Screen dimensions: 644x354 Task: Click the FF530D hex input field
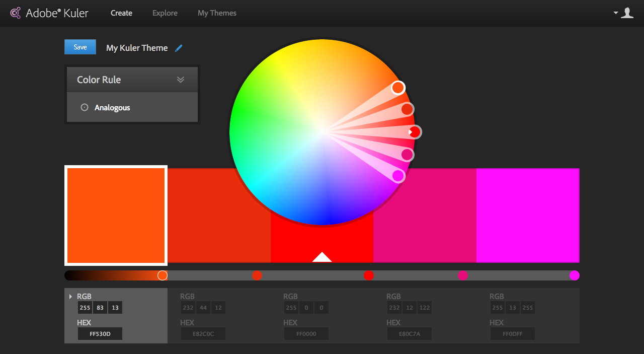point(100,334)
